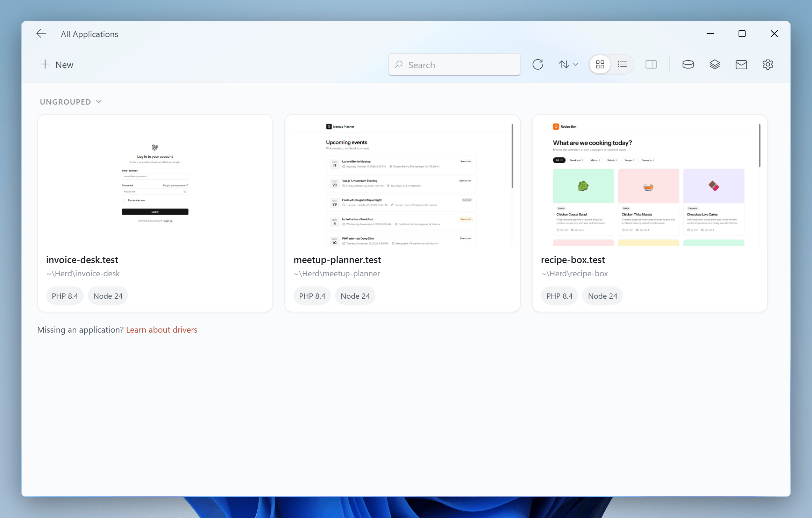Open the sort order dropdown

pos(568,64)
